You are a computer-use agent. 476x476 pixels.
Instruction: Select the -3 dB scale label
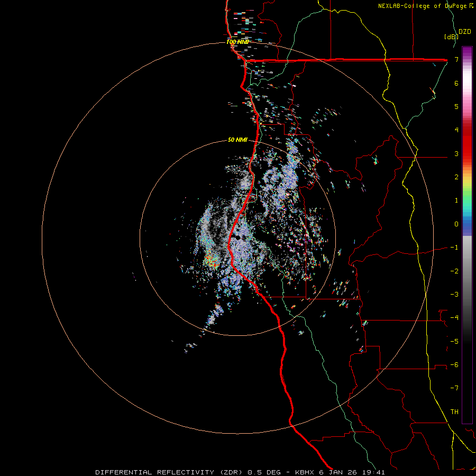454,295
